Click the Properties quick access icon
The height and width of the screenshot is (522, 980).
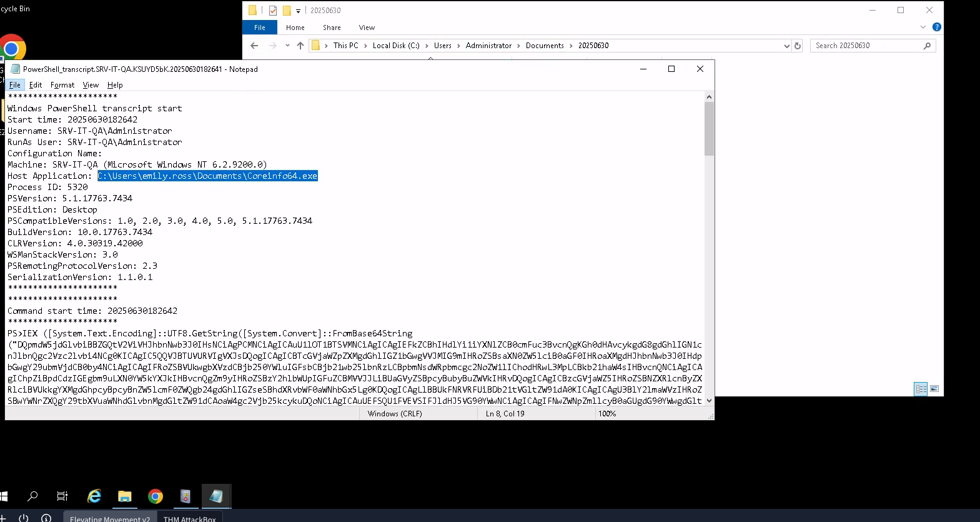[273, 11]
